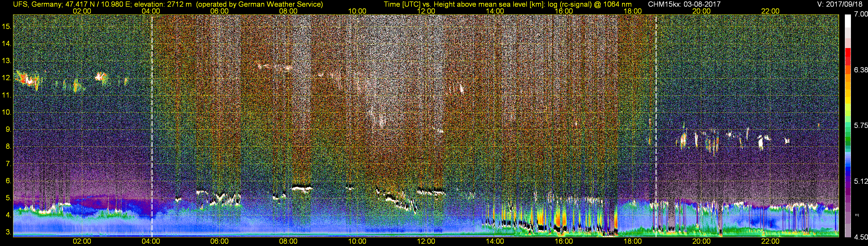Click the colorbar value "7.00"
Screen dimensions: 868x246
click(x=861, y=14)
